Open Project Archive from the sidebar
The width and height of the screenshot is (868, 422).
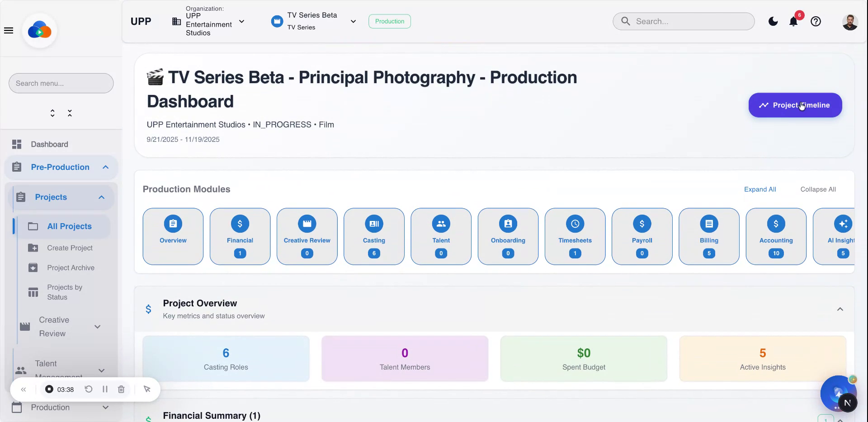click(x=71, y=267)
